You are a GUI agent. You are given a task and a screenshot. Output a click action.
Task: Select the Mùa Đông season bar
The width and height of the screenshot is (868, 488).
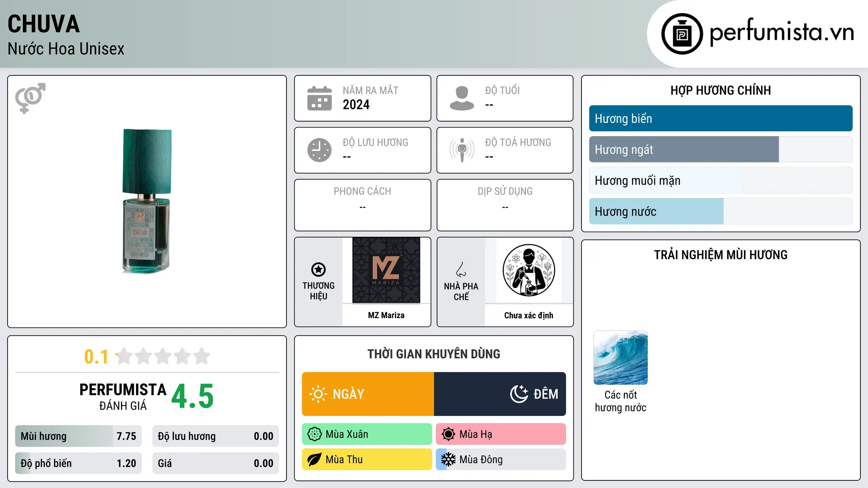pos(501,460)
